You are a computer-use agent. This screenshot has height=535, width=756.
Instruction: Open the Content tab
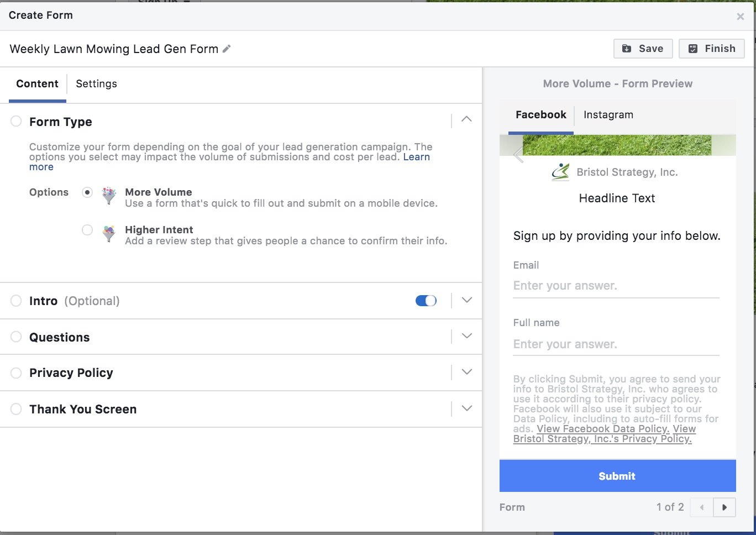37,84
